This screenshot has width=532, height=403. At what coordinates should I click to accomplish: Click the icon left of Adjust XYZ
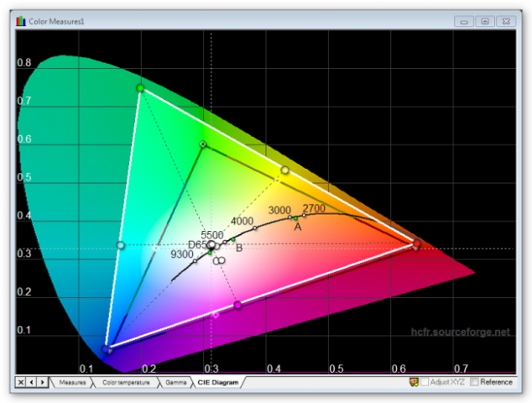tap(414, 382)
